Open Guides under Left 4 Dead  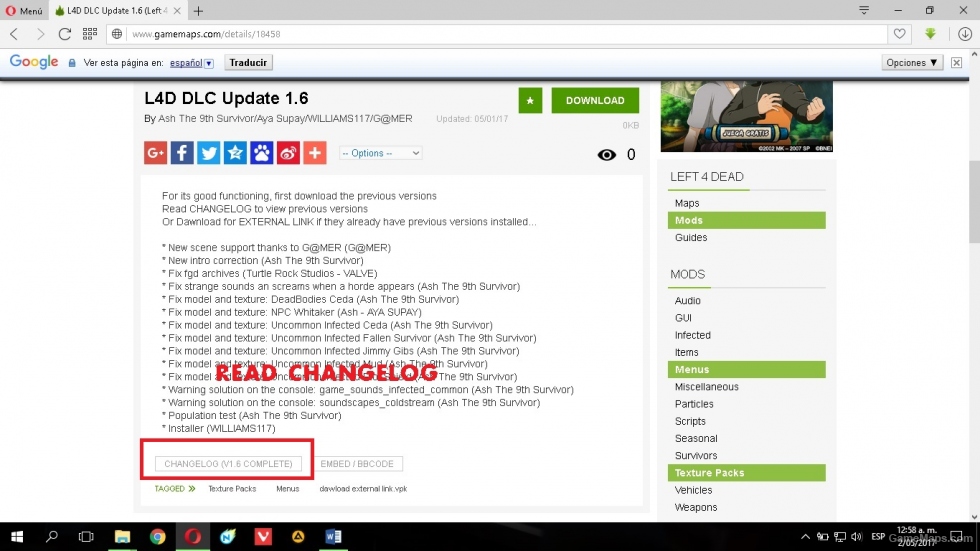(691, 237)
